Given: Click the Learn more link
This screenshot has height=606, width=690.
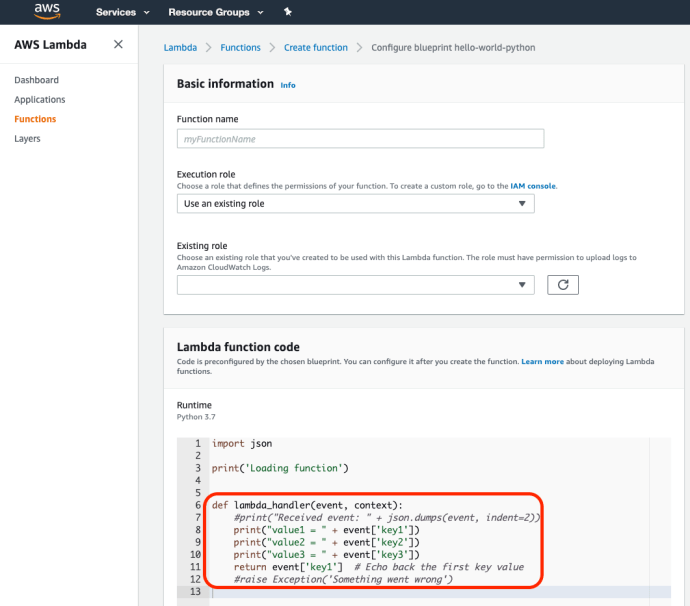Looking at the screenshot, I should click(x=542, y=361).
